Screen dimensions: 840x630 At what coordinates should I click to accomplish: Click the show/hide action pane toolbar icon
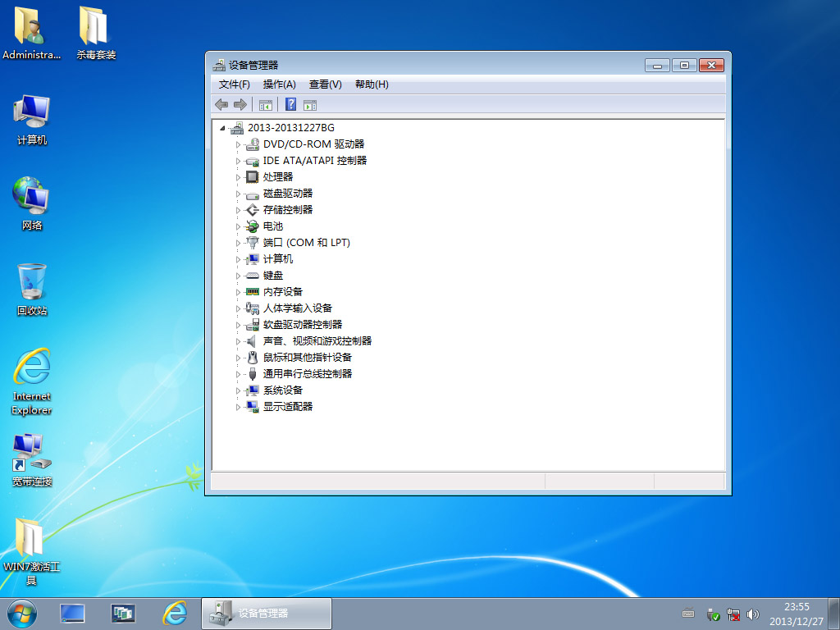tap(309, 105)
